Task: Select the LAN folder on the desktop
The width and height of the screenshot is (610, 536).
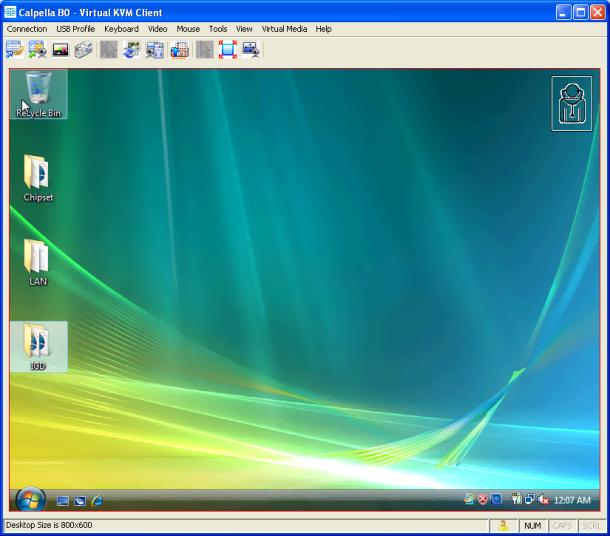Action: tap(38, 263)
